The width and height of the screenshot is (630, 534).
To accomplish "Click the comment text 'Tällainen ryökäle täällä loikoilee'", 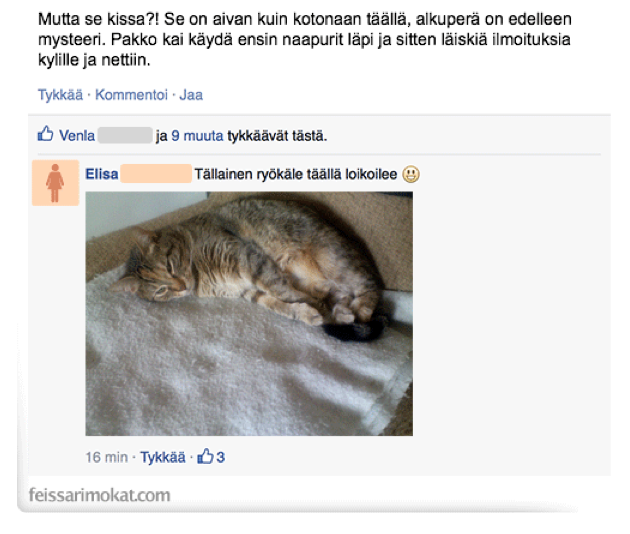I will click(296, 174).
